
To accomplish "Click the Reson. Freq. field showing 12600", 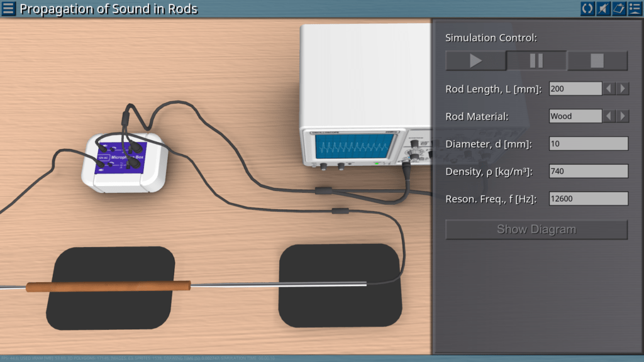I will 588,199.
